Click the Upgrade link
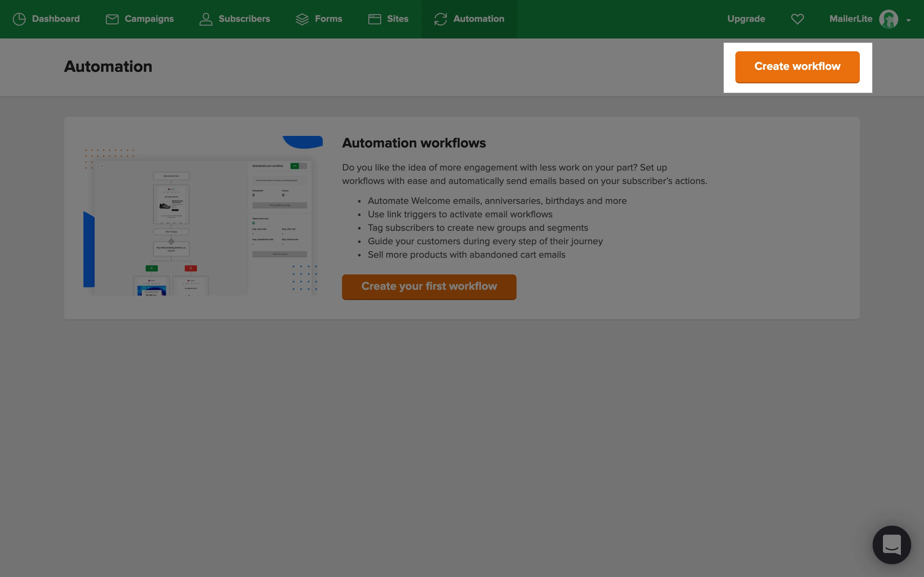Viewport: 924px width, 577px height. click(746, 19)
